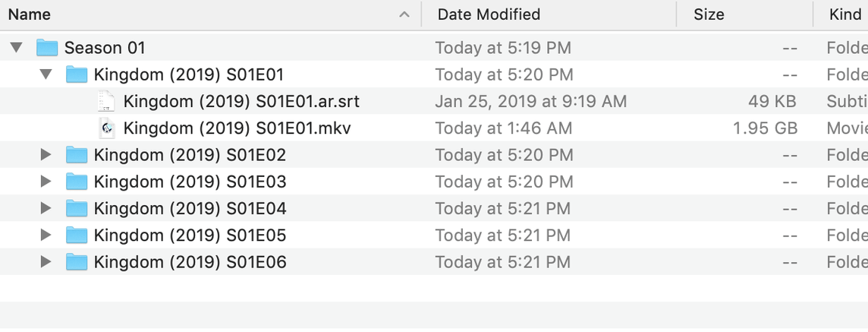
Task: Click the Kingdom (2019) S01E06 folder icon
Action: 77,262
